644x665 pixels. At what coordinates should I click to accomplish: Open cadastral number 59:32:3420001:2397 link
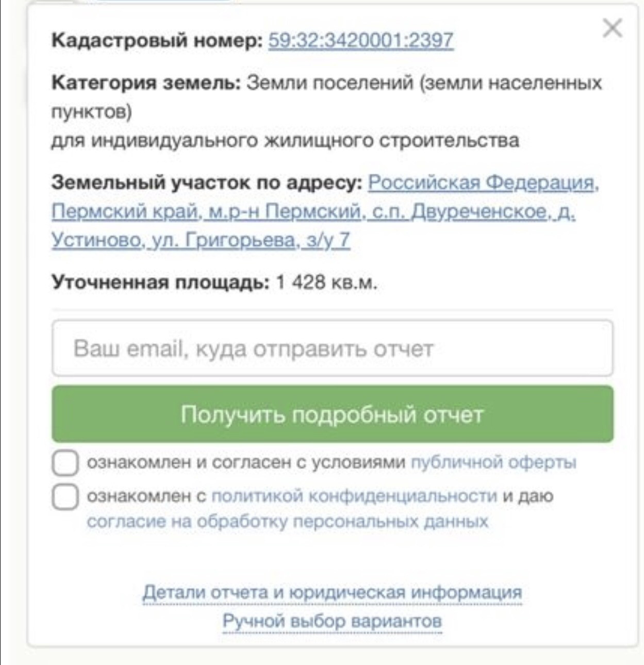360,40
